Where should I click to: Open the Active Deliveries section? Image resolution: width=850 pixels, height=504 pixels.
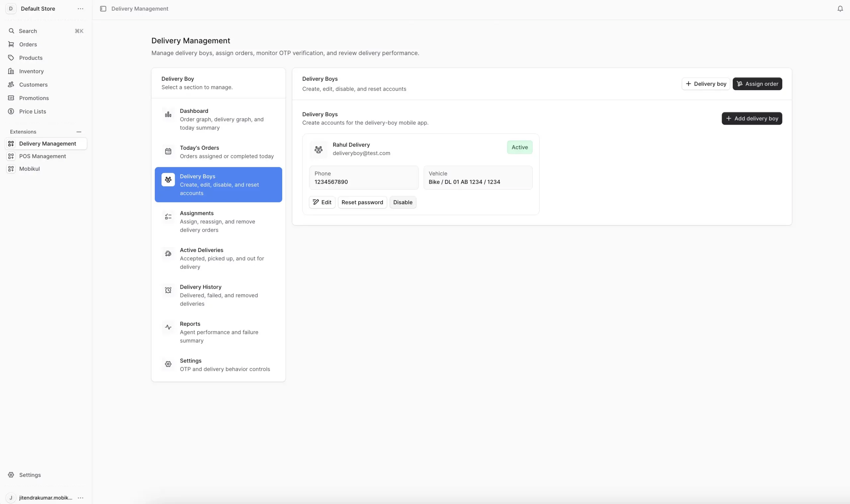pos(218,258)
